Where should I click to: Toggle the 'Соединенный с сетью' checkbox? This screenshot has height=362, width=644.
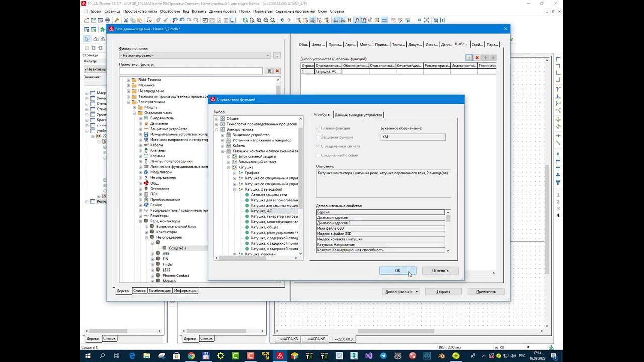(x=318, y=155)
